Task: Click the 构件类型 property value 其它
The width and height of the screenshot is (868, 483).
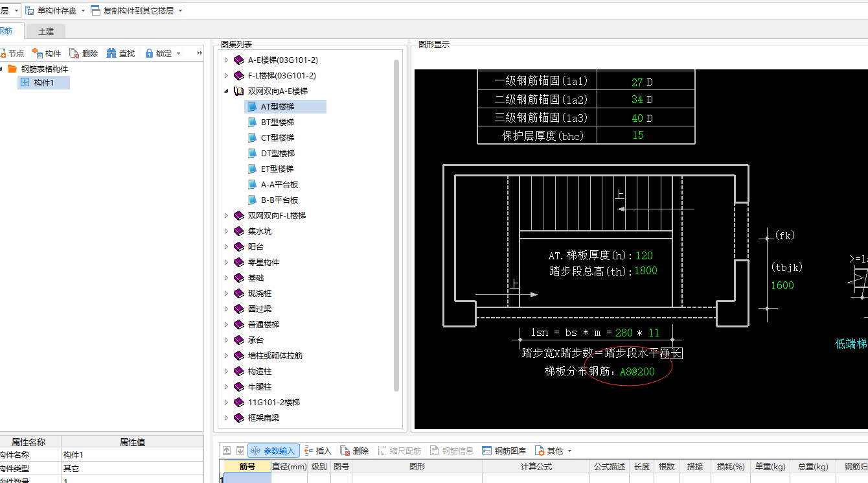Action: [132, 468]
